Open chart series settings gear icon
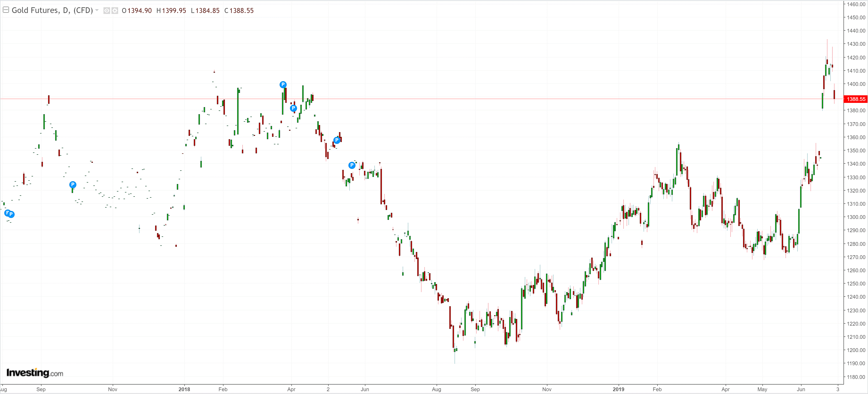 tap(115, 10)
